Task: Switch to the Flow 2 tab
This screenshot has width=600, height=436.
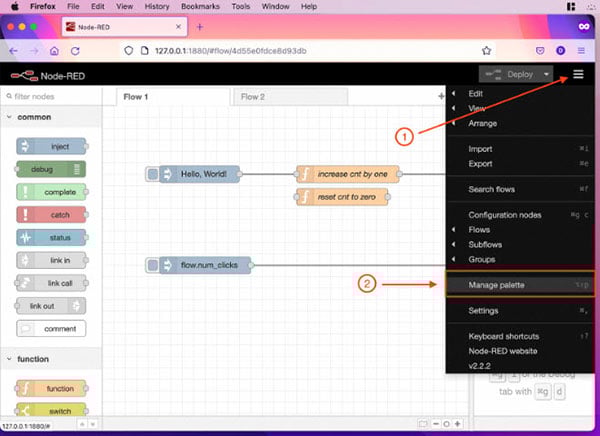Action: 290,97
